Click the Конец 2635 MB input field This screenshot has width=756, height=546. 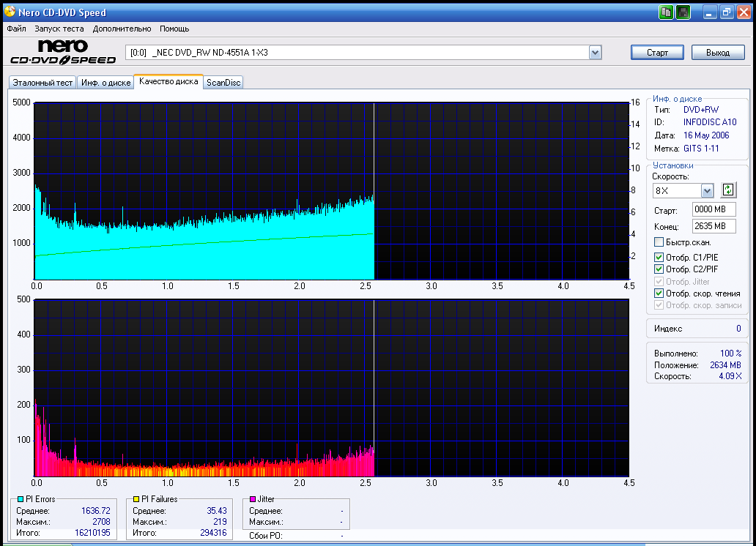pyautogui.click(x=714, y=226)
